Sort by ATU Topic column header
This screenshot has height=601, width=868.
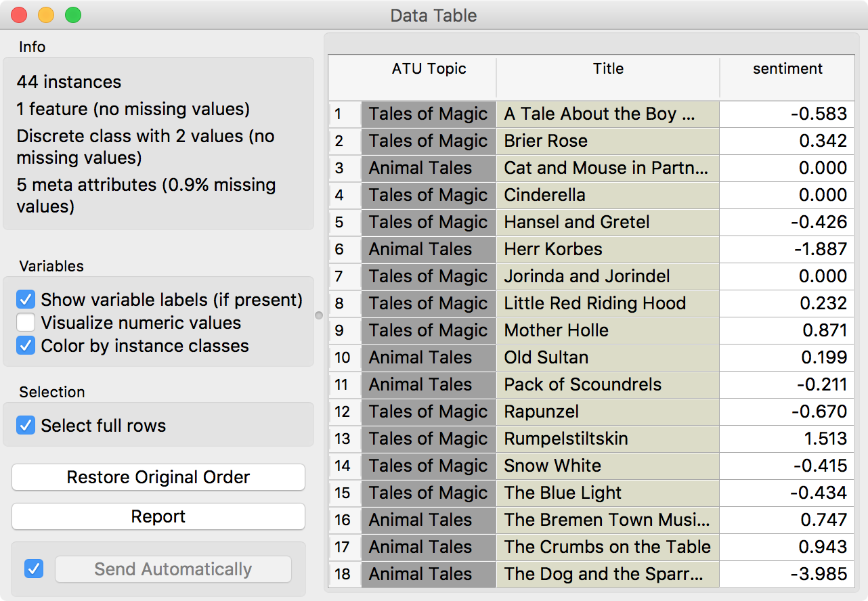coord(429,69)
